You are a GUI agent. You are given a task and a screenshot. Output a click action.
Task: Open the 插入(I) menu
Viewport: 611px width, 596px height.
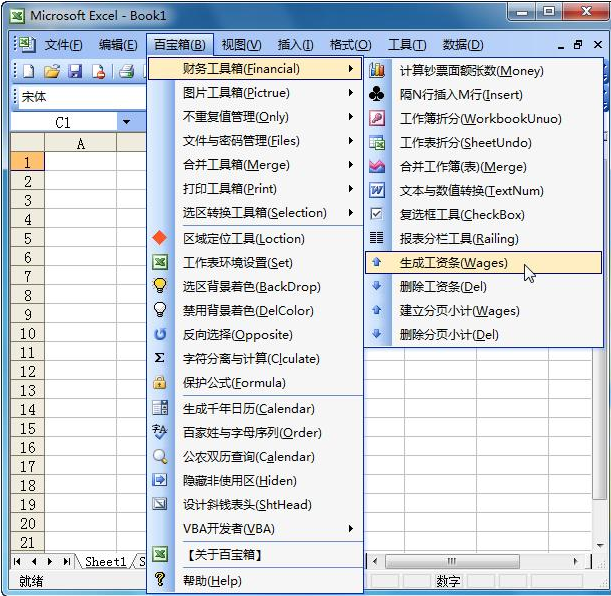pos(295,45)
